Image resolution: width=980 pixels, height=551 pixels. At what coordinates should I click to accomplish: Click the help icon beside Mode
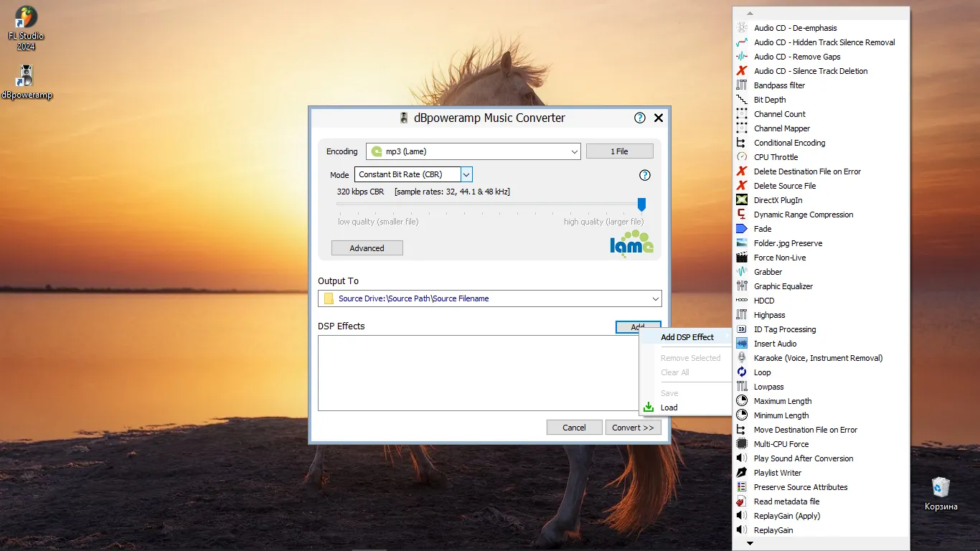[x=644, y=175]
